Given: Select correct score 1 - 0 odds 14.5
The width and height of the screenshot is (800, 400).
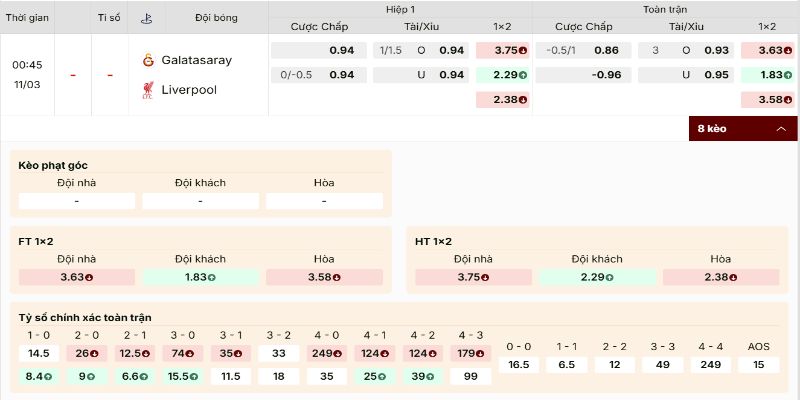Looking at the screenshot, I should pos(39,353).
